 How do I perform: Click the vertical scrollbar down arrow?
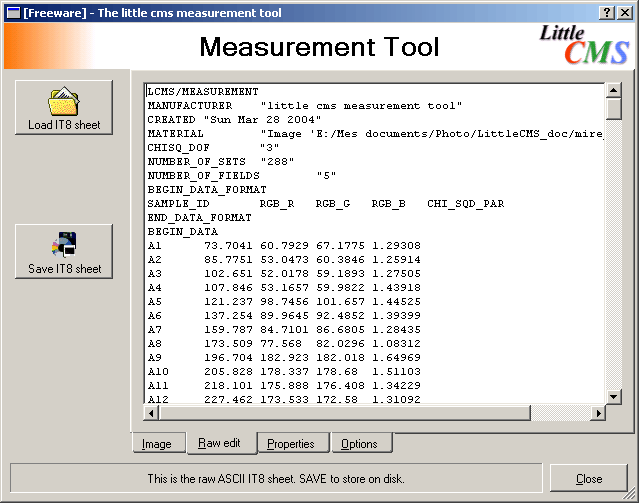coord(613,397)
